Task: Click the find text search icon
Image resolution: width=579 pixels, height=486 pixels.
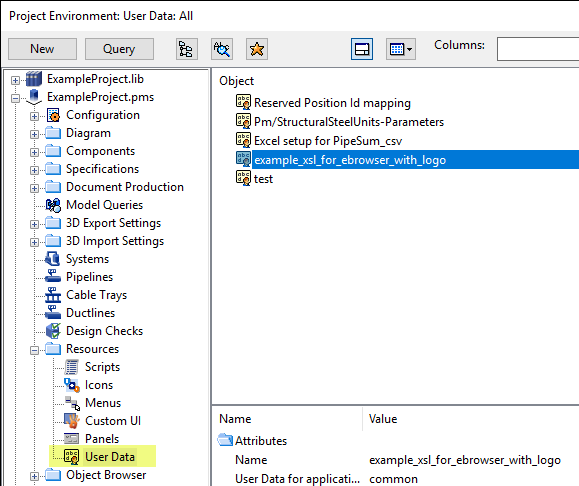Action: pyautogui.click(x=222, y=49)
